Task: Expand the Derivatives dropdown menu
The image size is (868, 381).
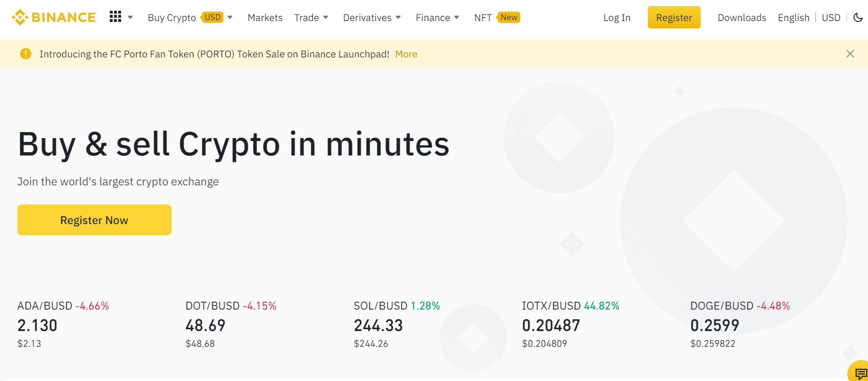Action: pos(372,18)
